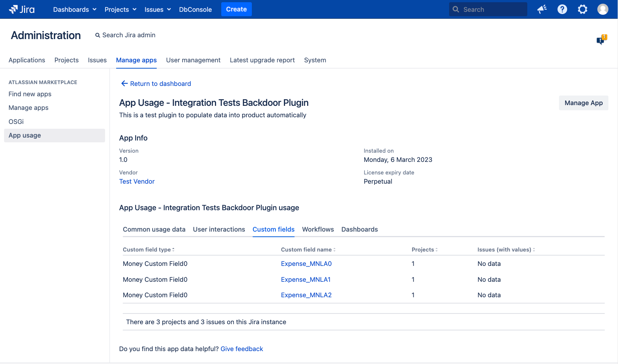This screenshot has width=618, height=364.
Task: Click the feedback speech bubble icon
Action: [601, 40]
